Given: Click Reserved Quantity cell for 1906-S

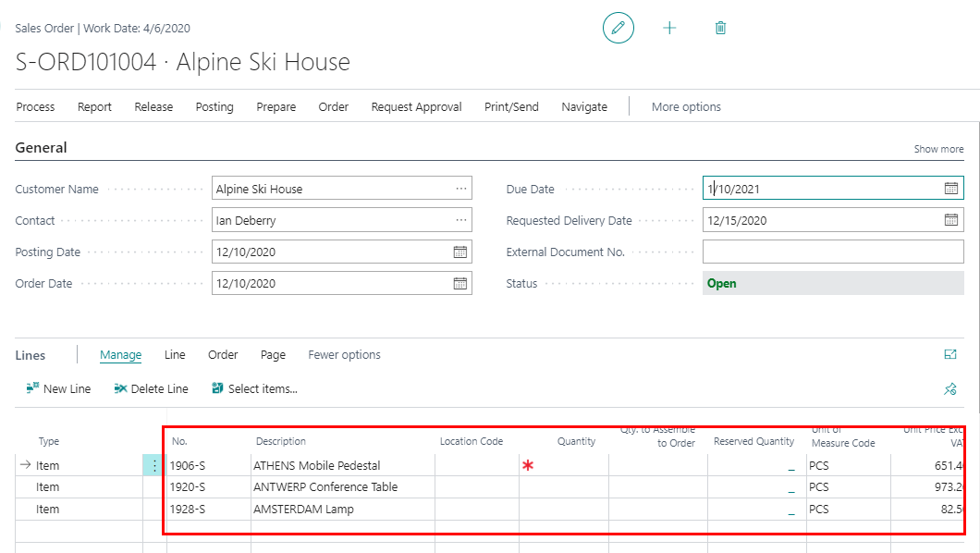Looking at the screenshot, I should click(x=757, y=465).
